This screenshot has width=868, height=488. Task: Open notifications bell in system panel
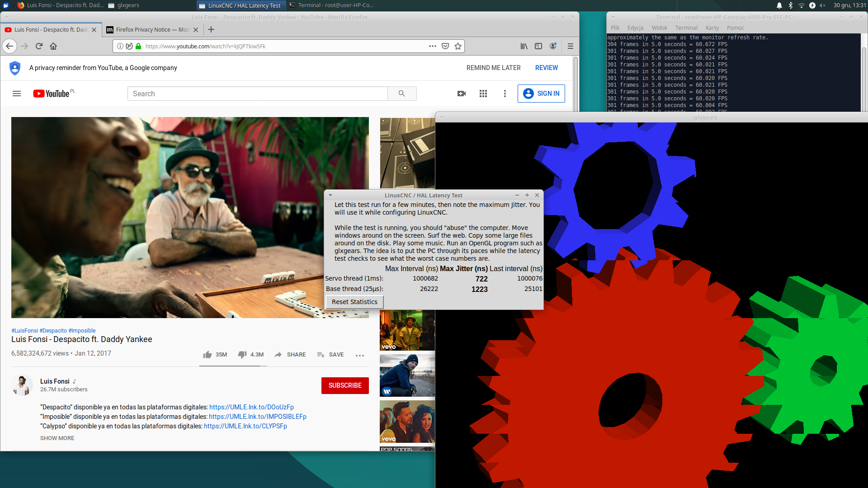(x=779, y=5)
